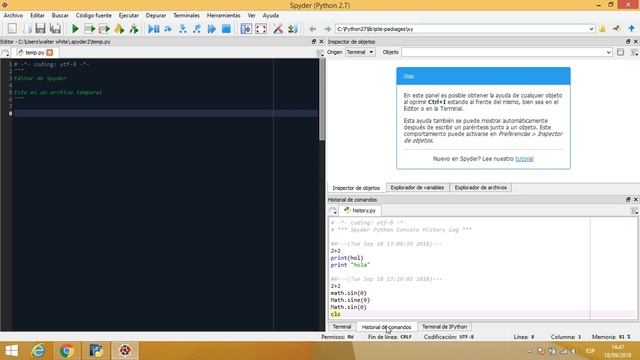Set console working directory via Python icon

[617, 29]
